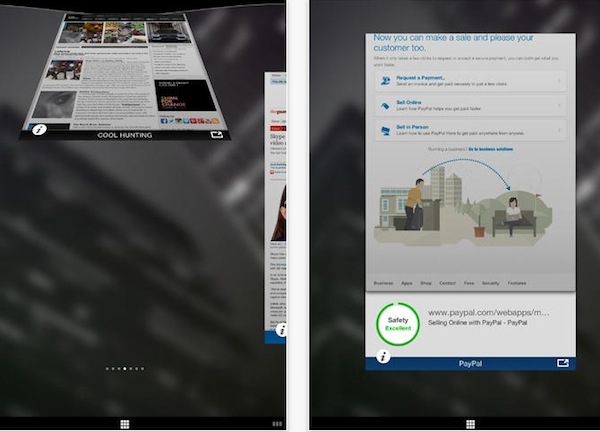Tap info icon on the partially visible Skype card
This screenshot has height=432, width=600.
(x=282, y=329)
